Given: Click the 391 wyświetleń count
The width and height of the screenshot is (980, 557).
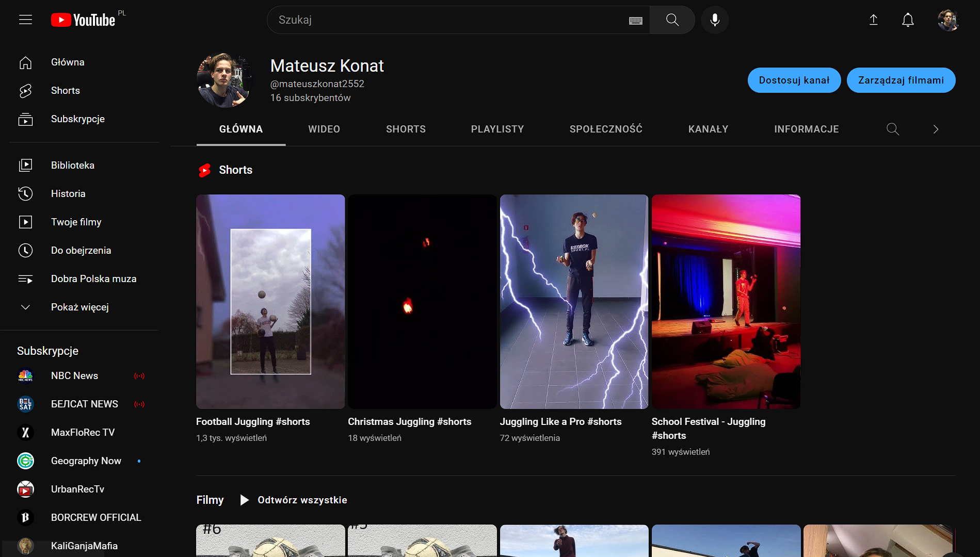Looking at the screenshot, I should pos(680,452).
